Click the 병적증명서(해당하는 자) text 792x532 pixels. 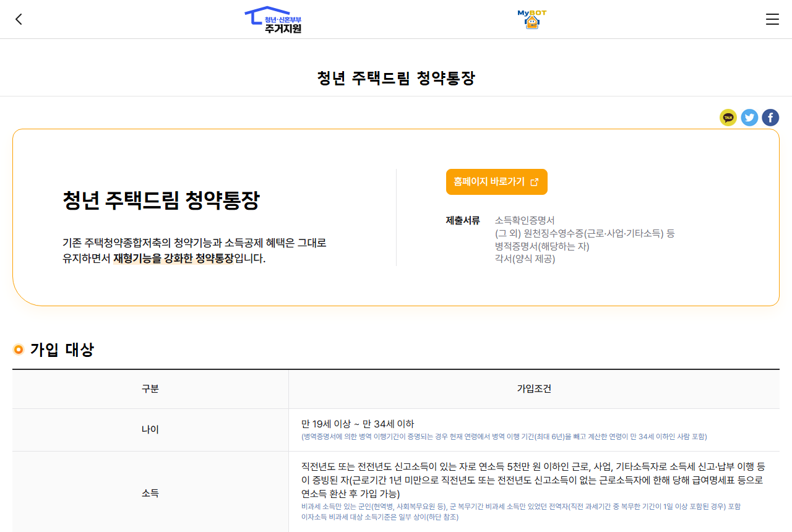tap(542, 246)
